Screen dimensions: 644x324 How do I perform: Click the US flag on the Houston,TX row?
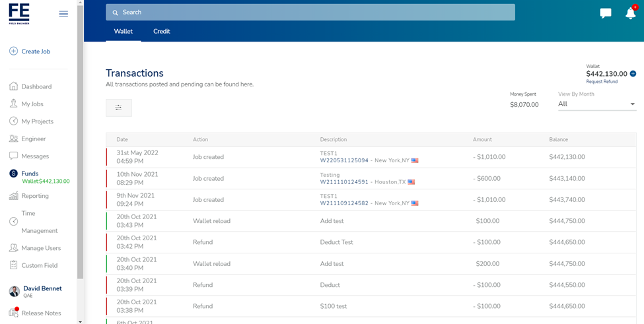pos(411,182)
